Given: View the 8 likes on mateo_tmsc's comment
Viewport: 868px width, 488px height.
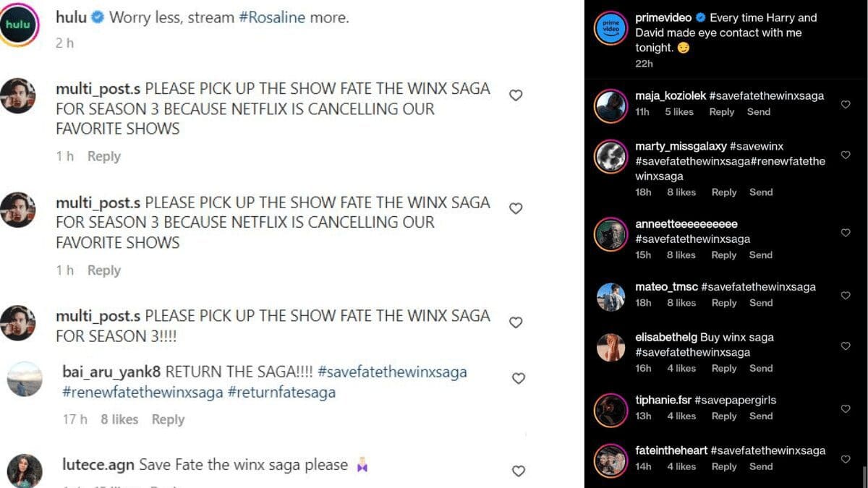Looking at the screenshot, I should point(681,303).
